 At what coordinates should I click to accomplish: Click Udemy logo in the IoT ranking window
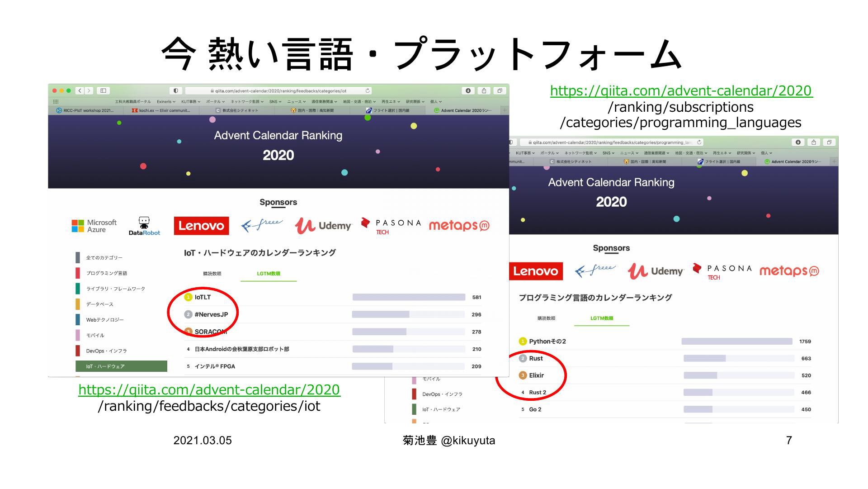tap(323, 226)
